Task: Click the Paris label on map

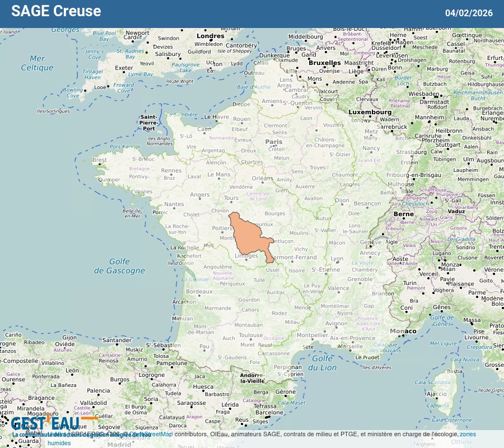Action: point(274,142)
